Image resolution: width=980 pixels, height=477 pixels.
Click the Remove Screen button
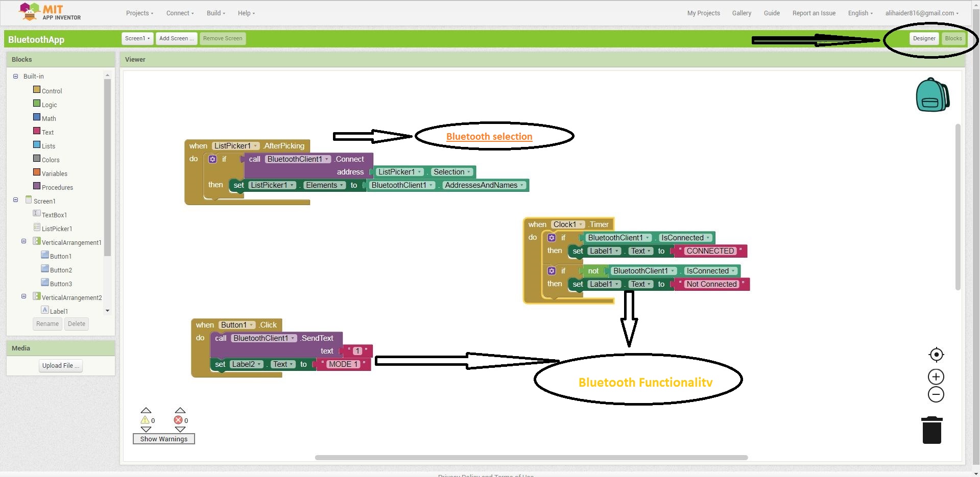point(223,38)
